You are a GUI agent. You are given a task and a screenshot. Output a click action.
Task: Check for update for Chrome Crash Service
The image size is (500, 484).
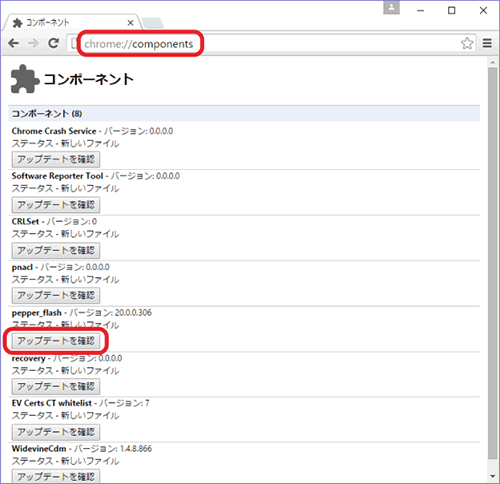pyautogui.click(x=56, y=159)
